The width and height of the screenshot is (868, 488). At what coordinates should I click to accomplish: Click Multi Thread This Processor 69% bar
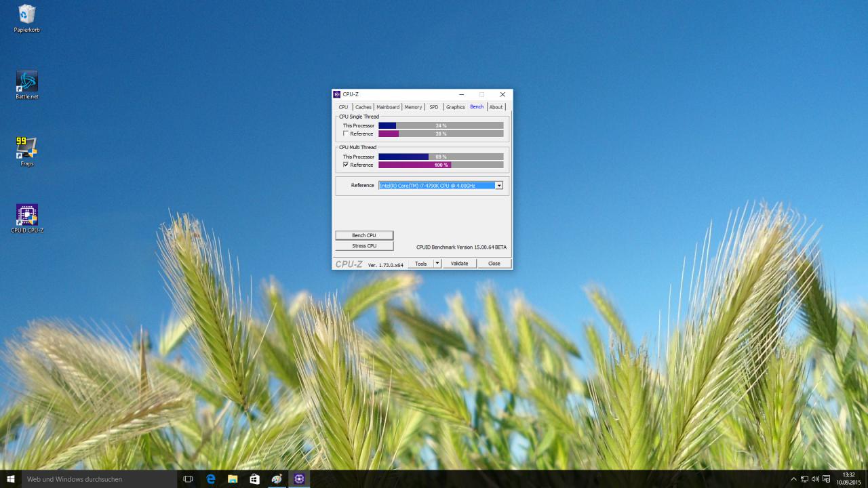point(441,157)
